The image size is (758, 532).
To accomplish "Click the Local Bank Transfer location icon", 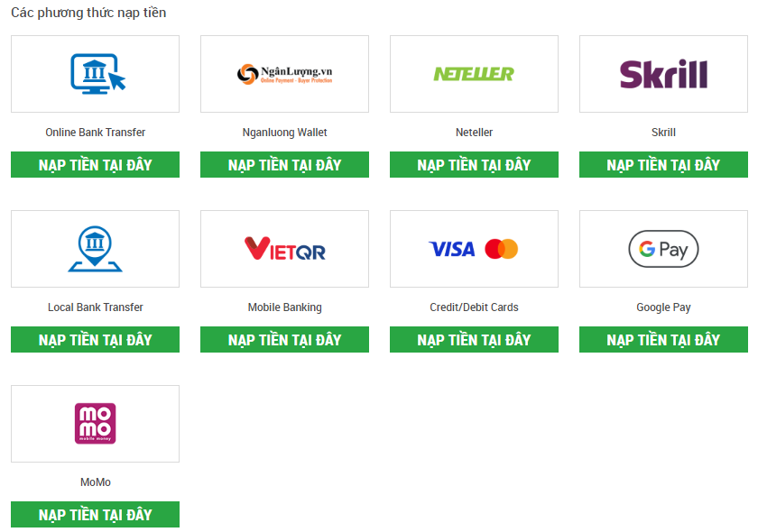I will (96, 249).
